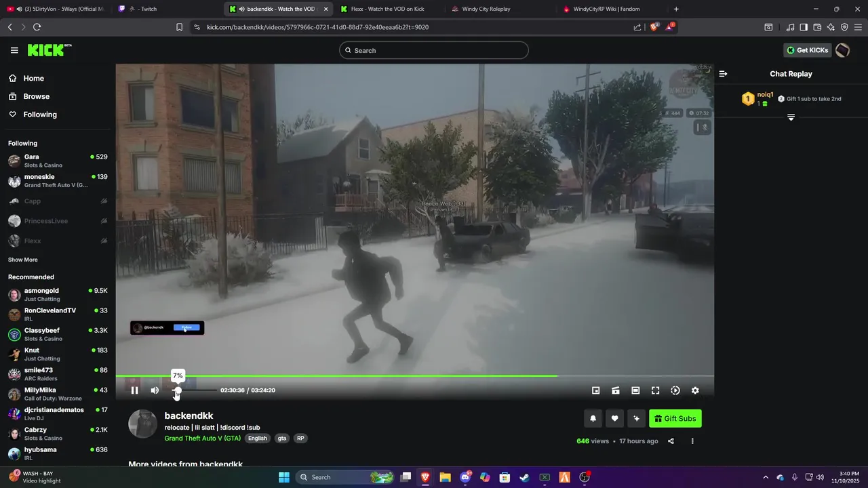The width and height of the screenshot is (868, 488).
Task: Expand Show More under Following
Action: 23,260
